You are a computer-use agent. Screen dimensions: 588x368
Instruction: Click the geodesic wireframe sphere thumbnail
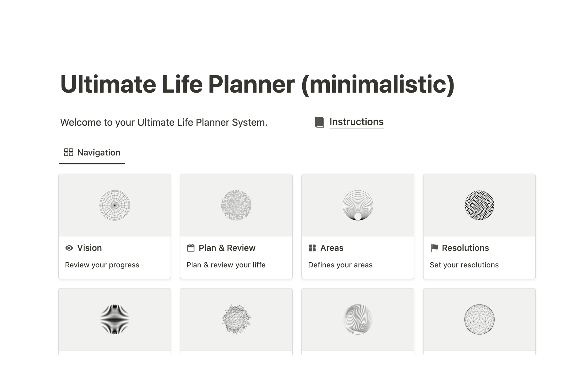pos(479,319)
